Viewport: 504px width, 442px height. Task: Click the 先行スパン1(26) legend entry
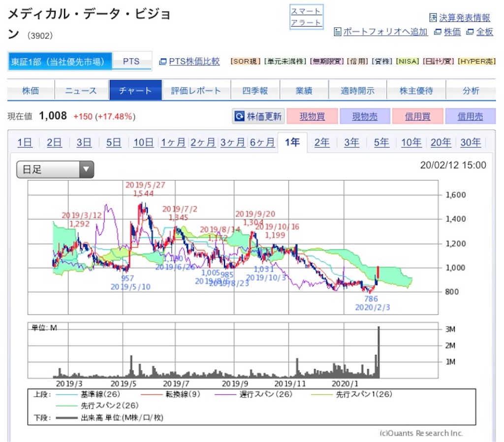[351, 394]
